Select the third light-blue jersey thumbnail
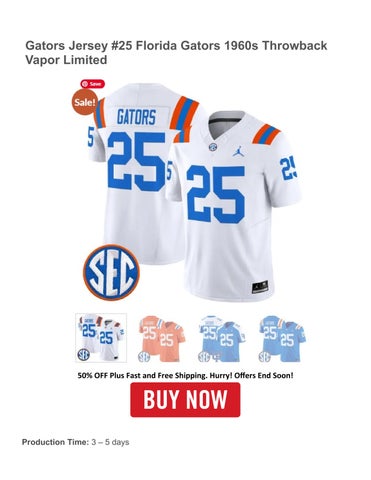The height and width of the screenshot is (480, 371). (x=222, y=338)
